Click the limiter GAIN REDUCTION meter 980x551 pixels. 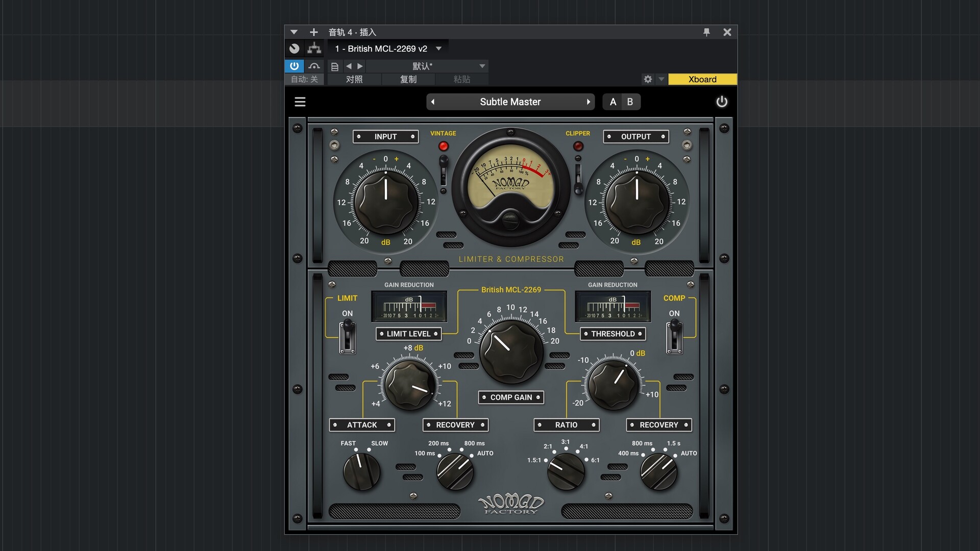pyautogui.click(x=409, y=306)
